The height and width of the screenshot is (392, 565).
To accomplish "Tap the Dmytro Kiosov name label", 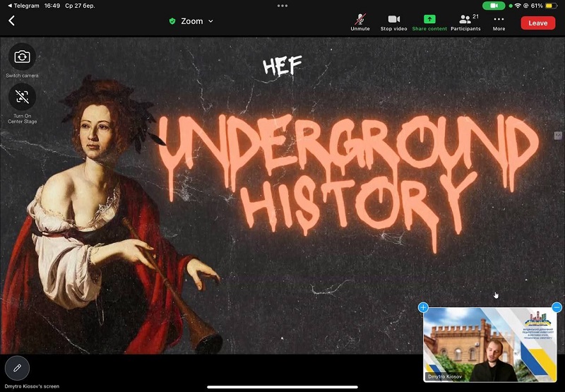I will pyautogui.click(x=445, y=376).
